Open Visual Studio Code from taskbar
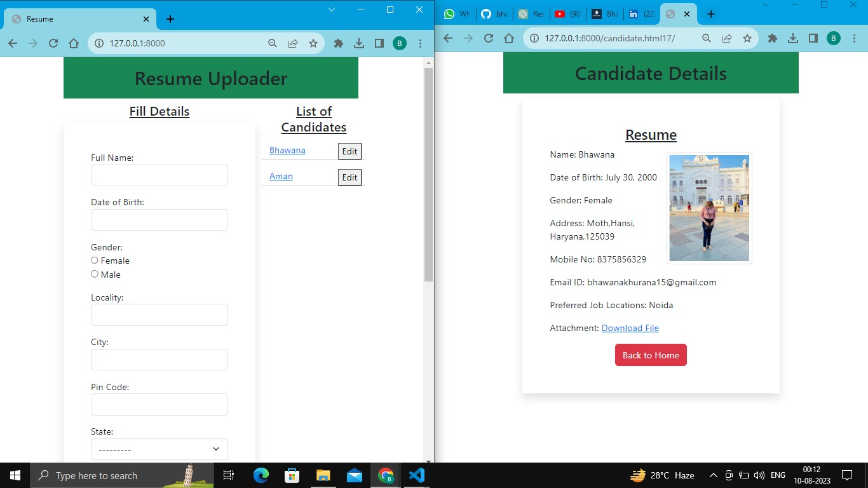 (417, 475)
